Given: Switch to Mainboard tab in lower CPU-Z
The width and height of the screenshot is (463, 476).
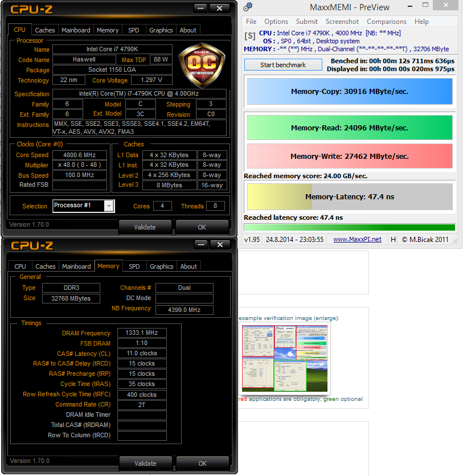Looking at the screenshot, I should [x=76, y=266].
